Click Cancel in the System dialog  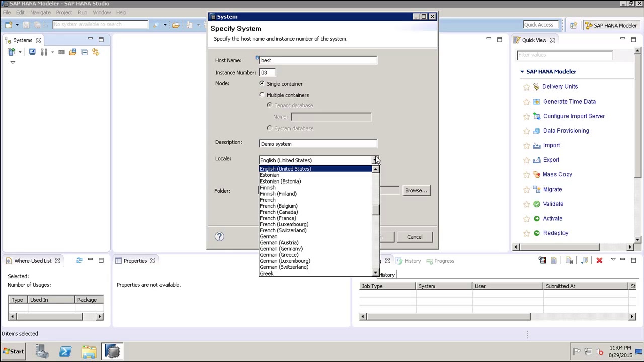click(415, 237)
